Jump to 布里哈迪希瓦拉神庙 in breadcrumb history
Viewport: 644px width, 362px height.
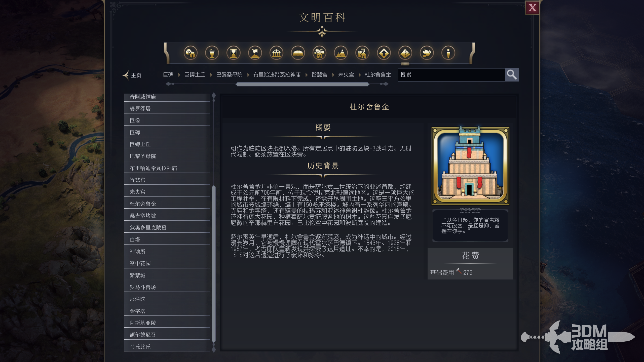(x=277, y=75)
